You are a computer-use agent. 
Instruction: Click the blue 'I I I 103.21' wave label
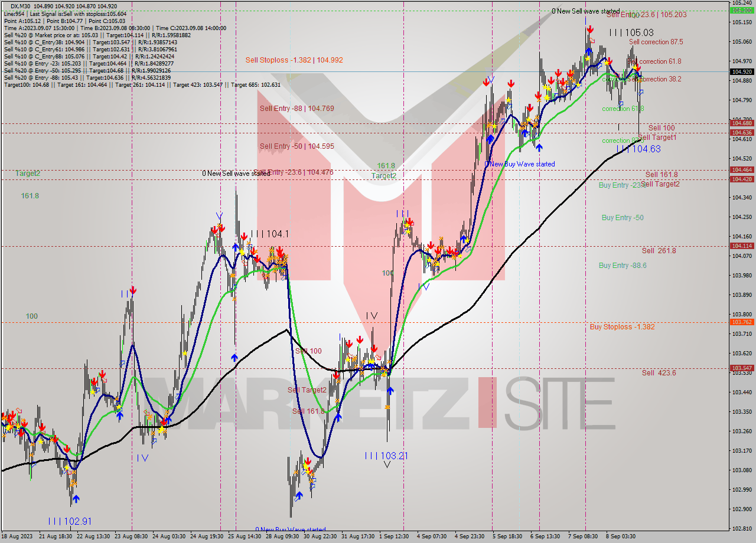coord(386,456)
